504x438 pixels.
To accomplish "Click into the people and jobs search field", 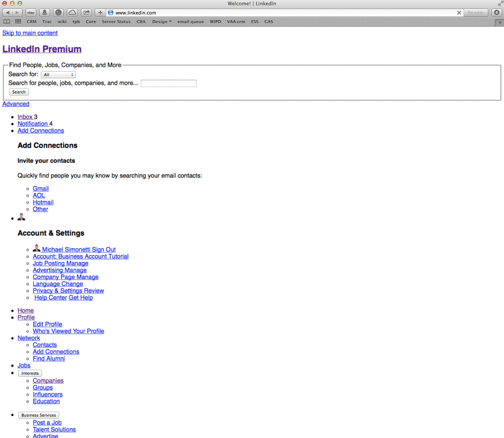I will (x=168, y=83).
